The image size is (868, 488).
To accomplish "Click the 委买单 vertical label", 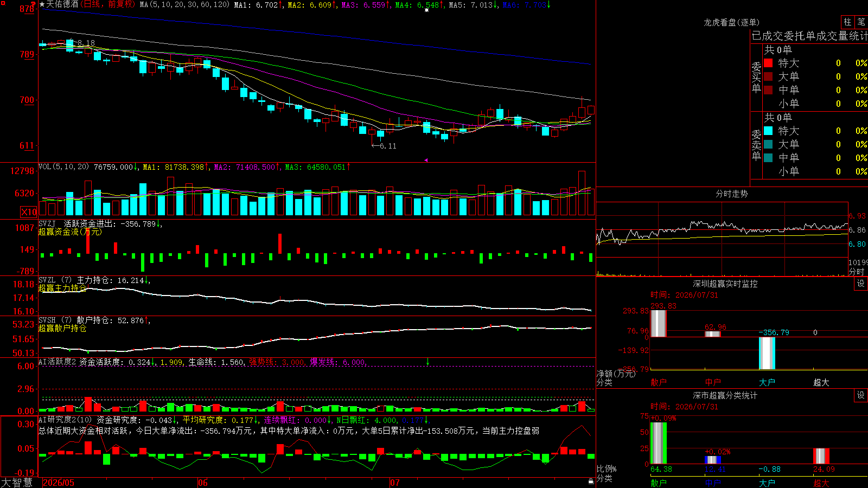I will click(756, 77).
